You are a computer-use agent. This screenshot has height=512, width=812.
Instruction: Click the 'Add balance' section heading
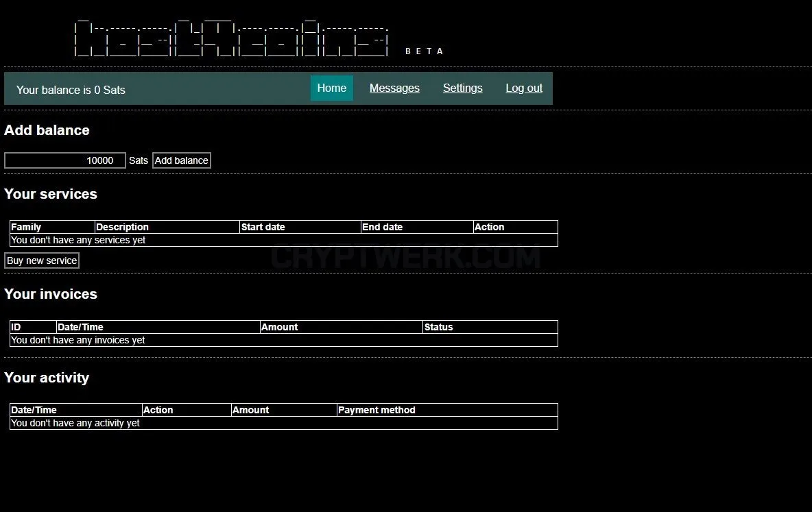point(47,130)
